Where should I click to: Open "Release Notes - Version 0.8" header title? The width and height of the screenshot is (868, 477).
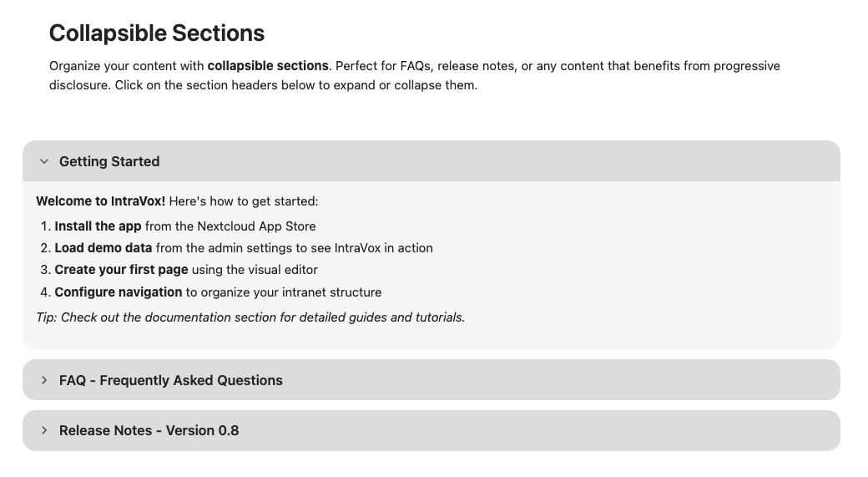pos(149,430)
